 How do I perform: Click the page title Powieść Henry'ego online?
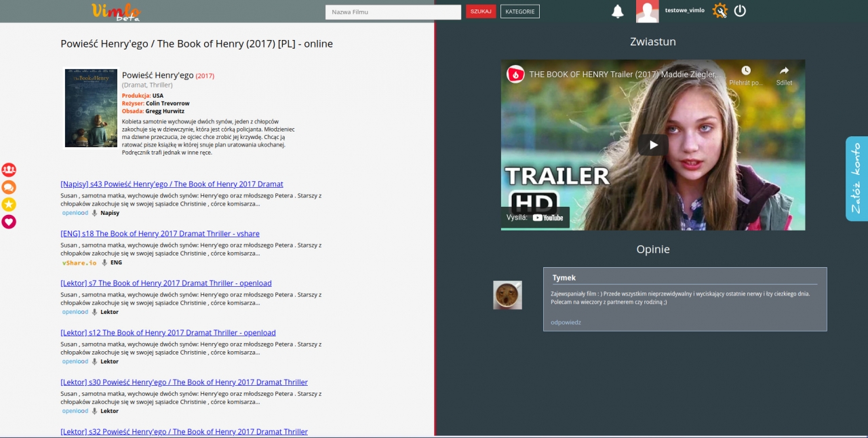pos(197,44)
